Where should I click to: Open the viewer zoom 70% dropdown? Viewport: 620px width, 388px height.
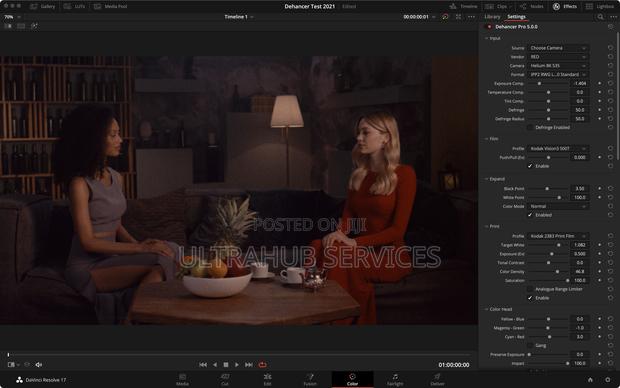(11, 17)
